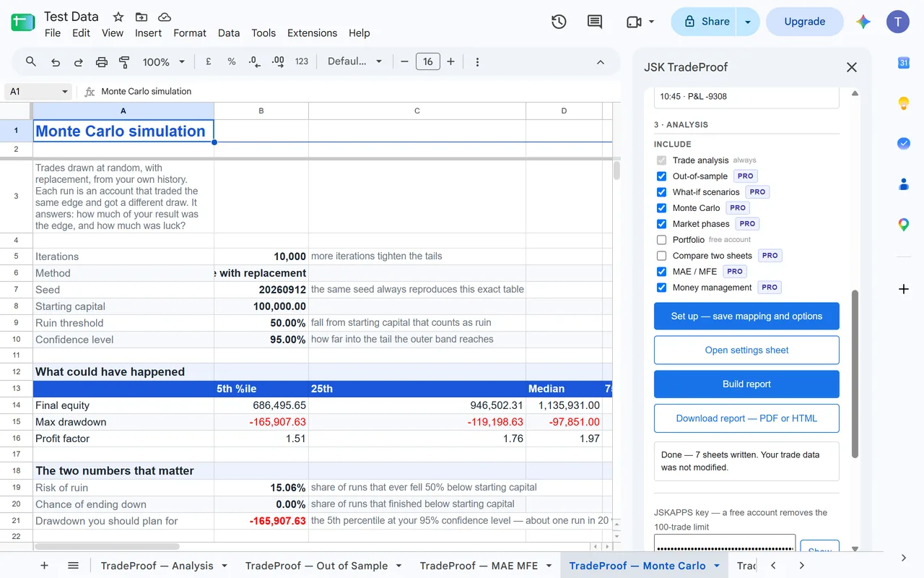This screenshot has width=924, height=578.
Task: Redo the last action
Action: 79,62
